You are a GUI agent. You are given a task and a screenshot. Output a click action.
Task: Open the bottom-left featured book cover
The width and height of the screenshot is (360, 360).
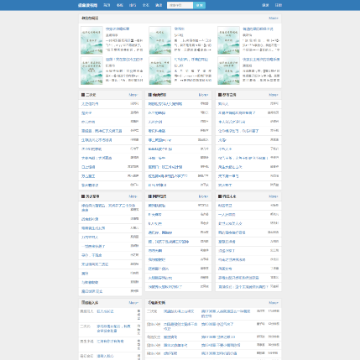click(92, 71)
